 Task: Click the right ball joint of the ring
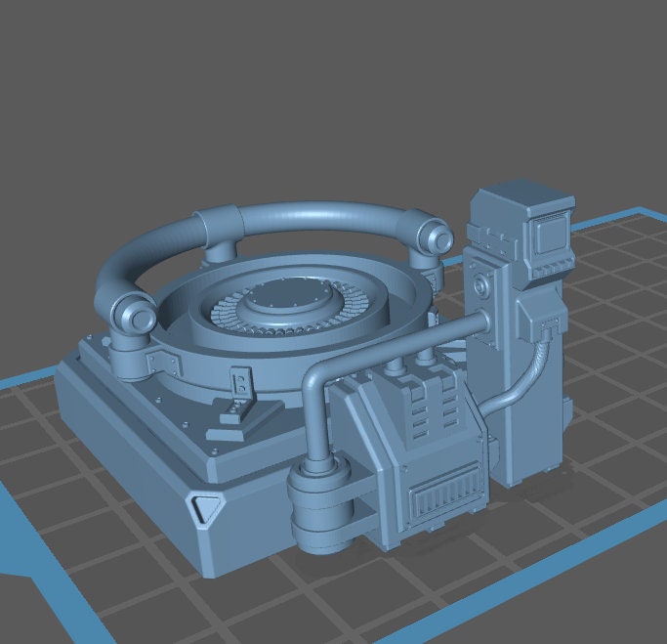(433, 236)
